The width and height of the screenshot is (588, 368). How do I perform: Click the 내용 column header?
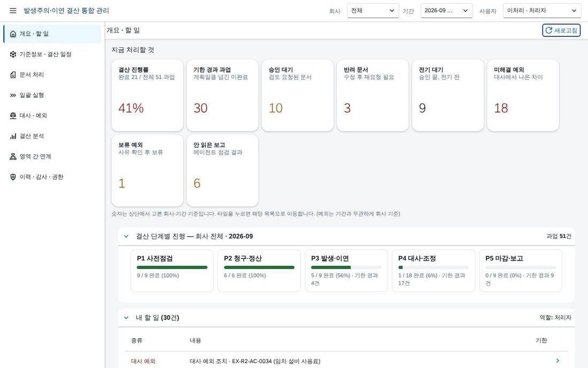coord(195,341)
